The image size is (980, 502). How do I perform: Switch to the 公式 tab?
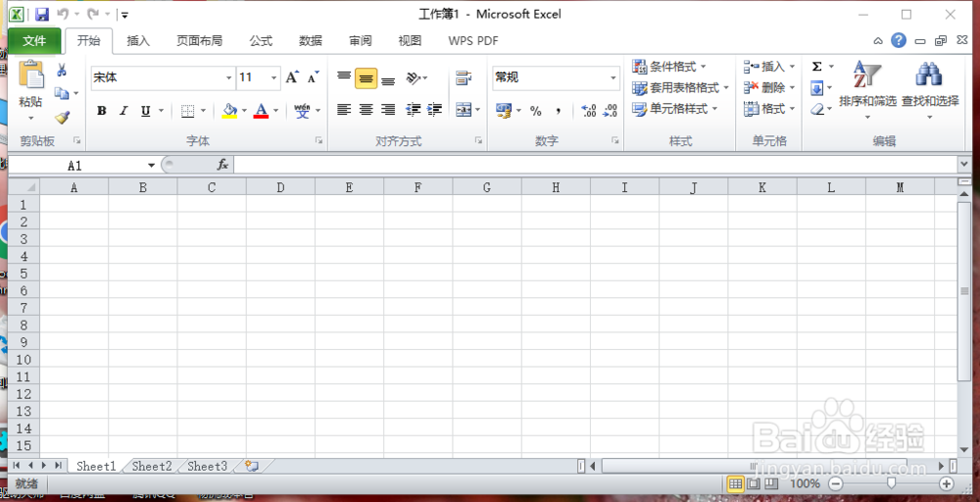(x=261, y=40)
